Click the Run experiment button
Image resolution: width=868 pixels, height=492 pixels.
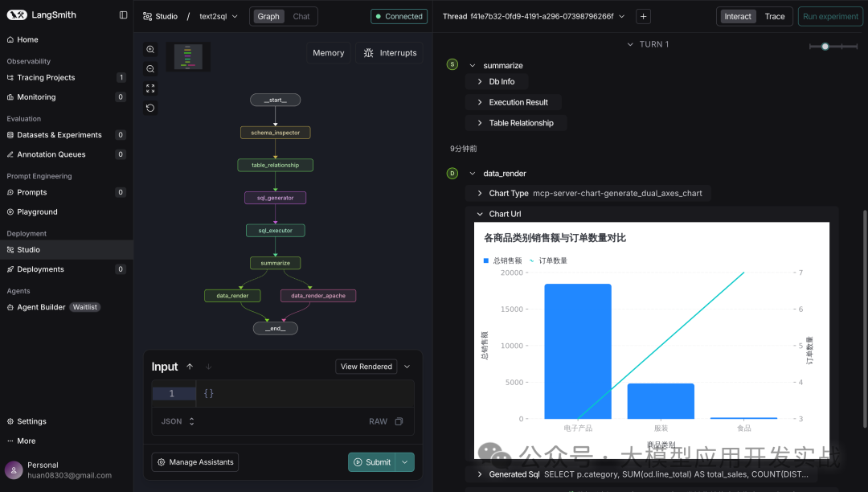click(830, 17)
